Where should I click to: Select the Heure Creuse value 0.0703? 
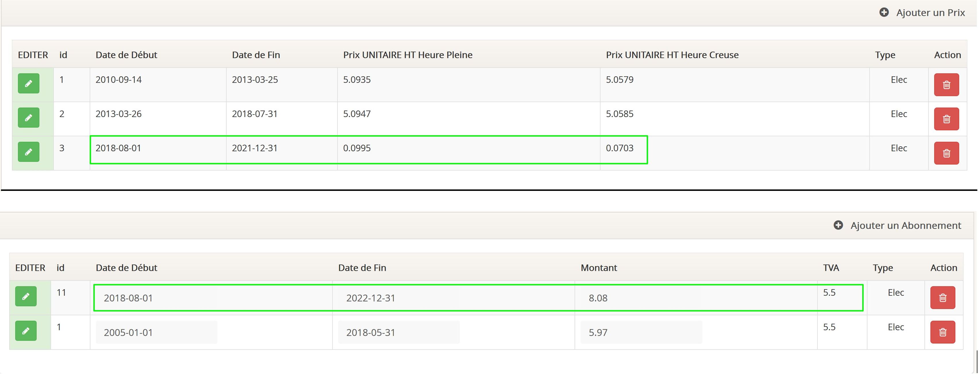[x=620, y=148]
